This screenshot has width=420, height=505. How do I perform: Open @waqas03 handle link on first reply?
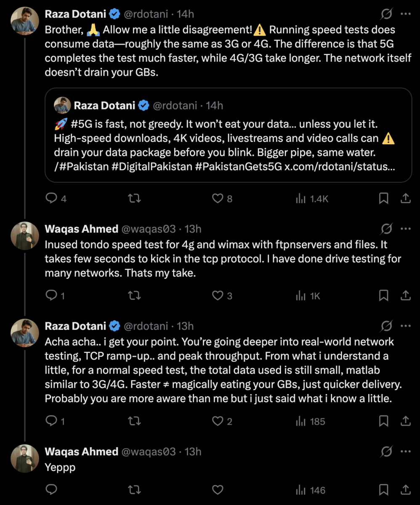click(x=149, y=229)
